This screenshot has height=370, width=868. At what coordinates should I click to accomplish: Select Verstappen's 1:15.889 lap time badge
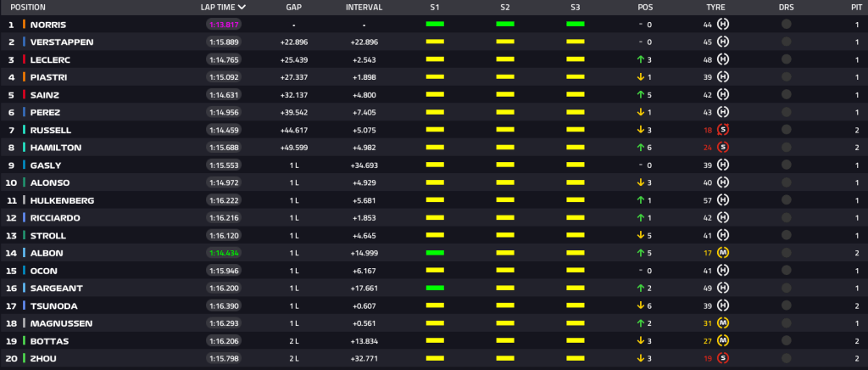coord(224,42)
